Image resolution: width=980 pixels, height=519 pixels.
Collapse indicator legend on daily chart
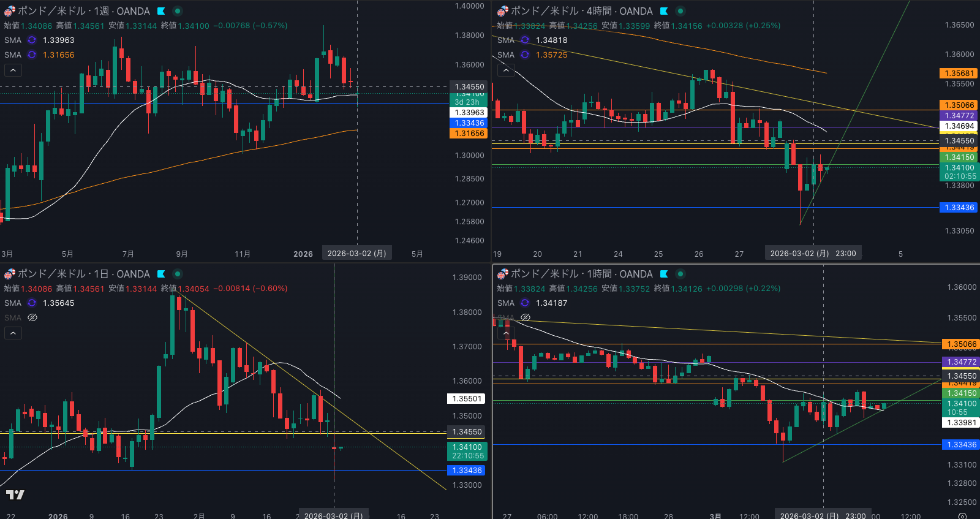click(13, 333)
